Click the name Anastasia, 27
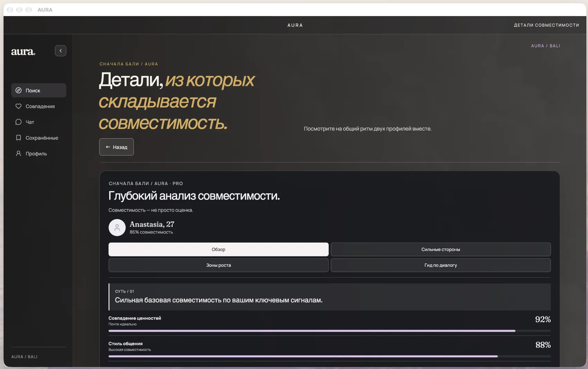Screen dimensions: 588x369 point(152,224)
